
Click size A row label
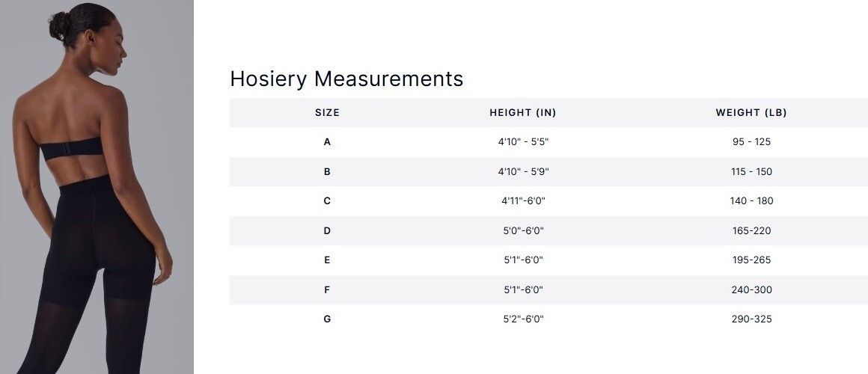pyautogui.click(x=327, y=142)
